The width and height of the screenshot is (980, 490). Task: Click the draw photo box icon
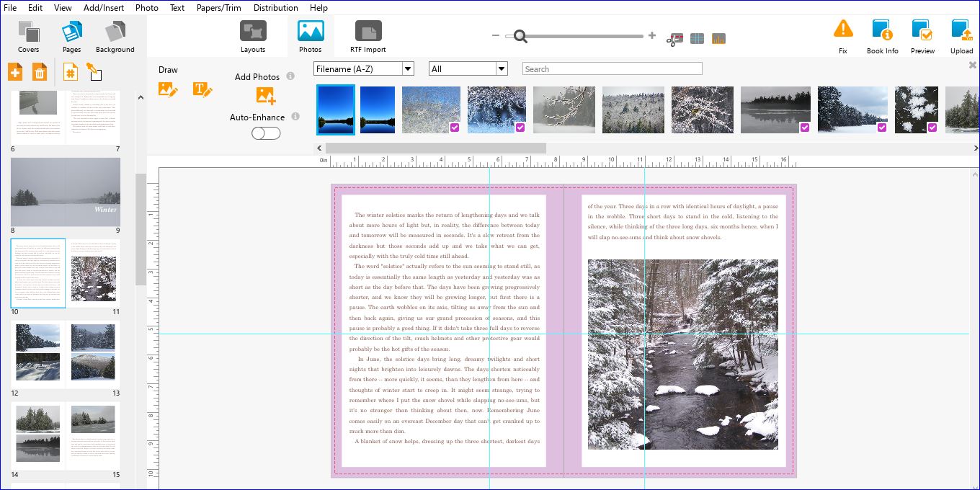168,90
